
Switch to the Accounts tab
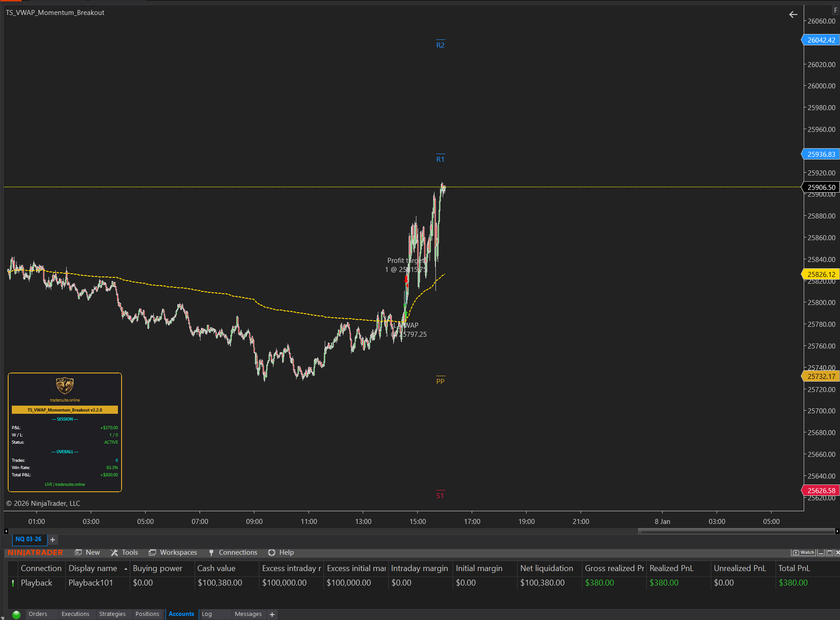(181, 614)
